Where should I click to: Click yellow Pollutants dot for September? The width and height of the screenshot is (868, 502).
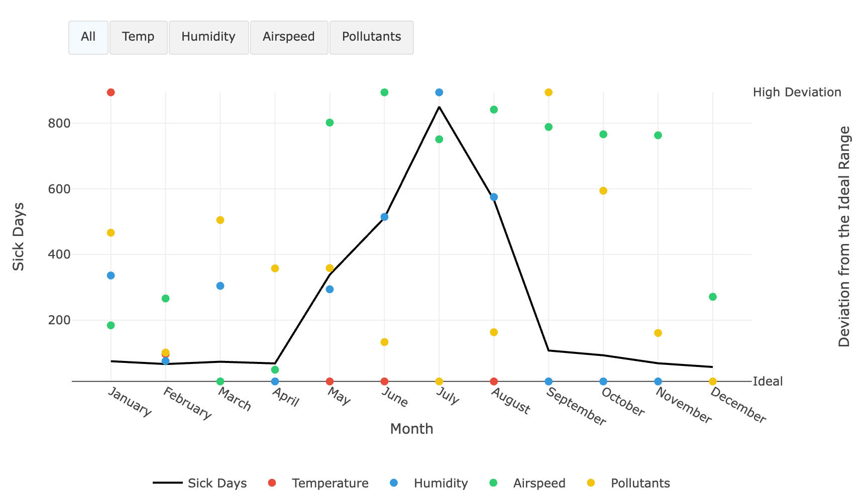point(549,92)
